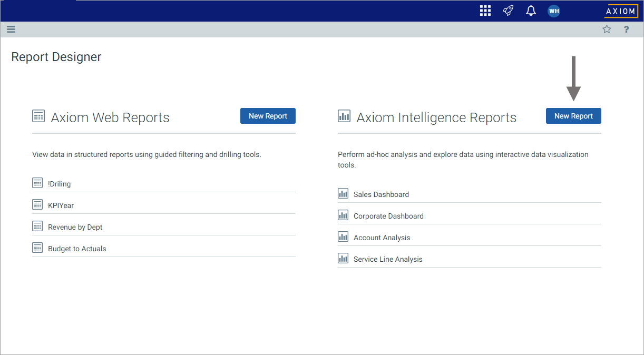Screen dimensions: 644x355
Task: Click the table icon beside !Driling
Action: [x=37, y=183]
